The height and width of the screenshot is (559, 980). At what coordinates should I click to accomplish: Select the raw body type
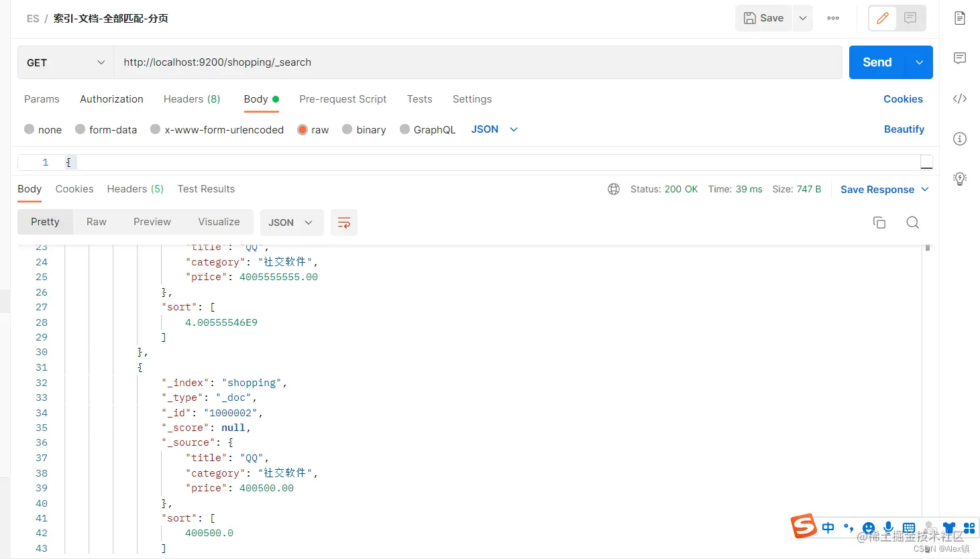(x=313, y=129)
